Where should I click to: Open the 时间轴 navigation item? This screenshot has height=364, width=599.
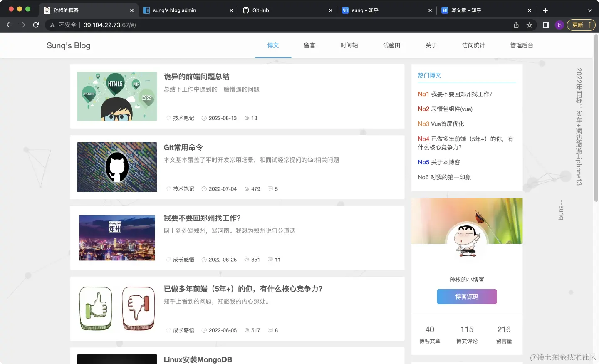(x=349, y=45)
